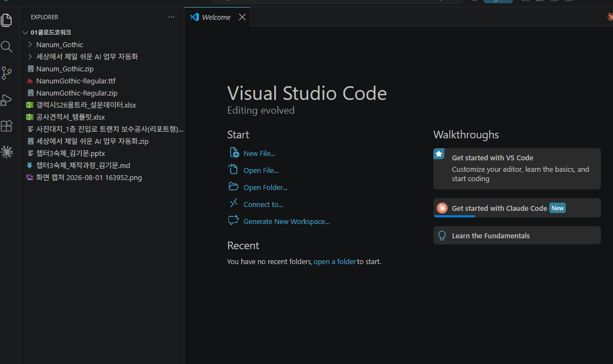
Task: Close the Welcome tab
Action: pos(242,17)
